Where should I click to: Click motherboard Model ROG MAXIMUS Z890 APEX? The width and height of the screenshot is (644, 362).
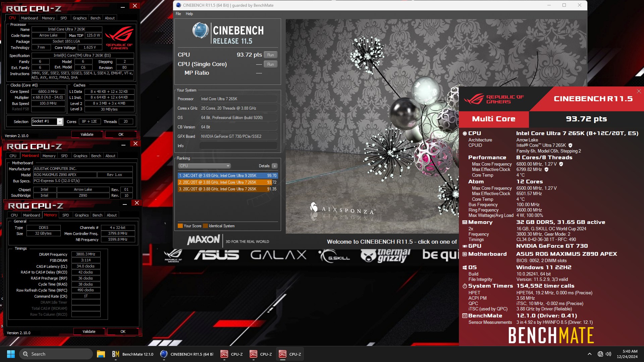pos(64,175)
